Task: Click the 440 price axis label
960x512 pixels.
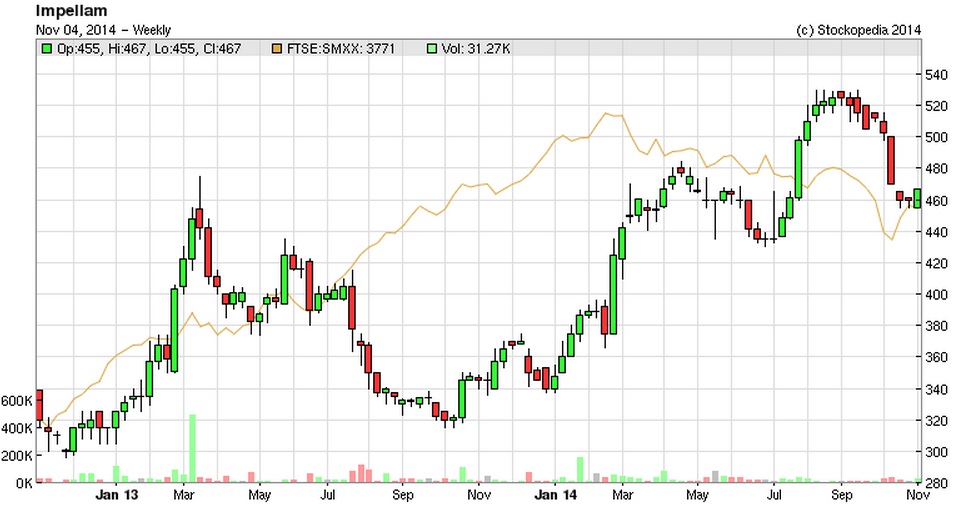Action: [937, 232]
